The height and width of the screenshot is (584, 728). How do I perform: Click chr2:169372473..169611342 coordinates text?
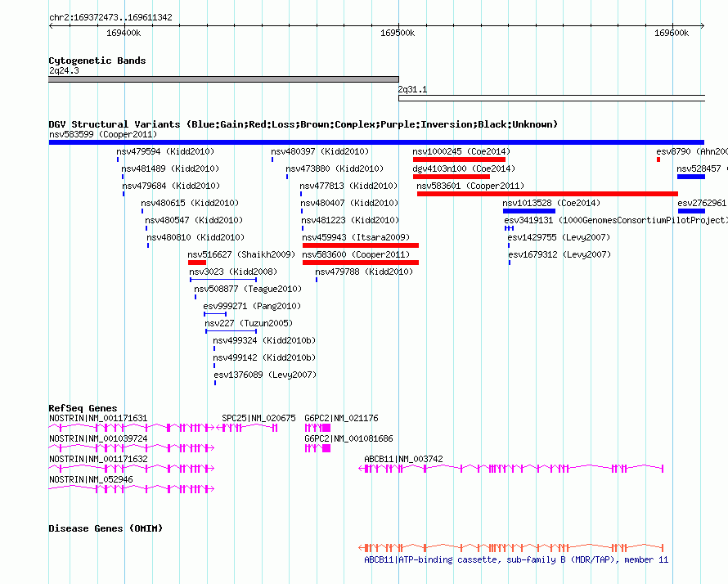(x=110, y=17)
